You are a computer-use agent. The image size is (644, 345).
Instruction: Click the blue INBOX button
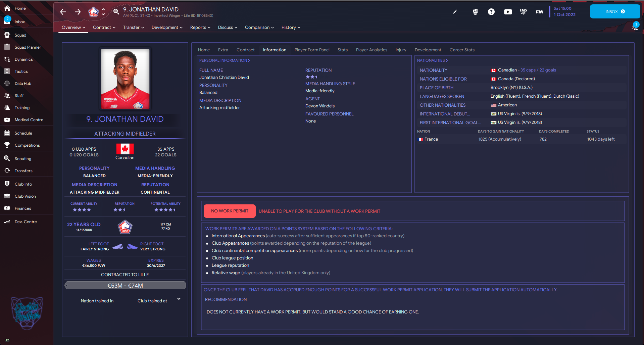[x=615, y=11]
